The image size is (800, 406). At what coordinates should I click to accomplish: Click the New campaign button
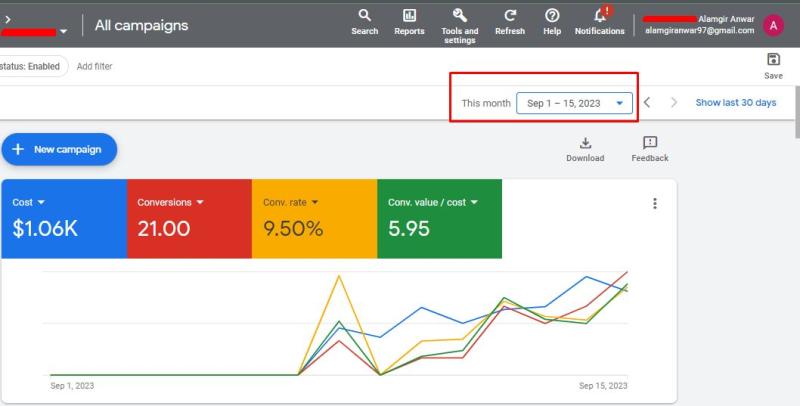59,149
